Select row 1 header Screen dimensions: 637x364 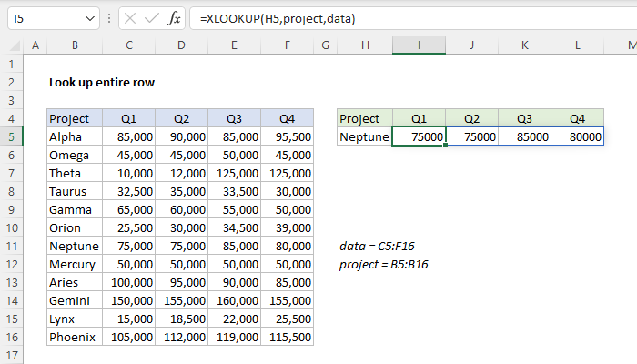[11, 65]
